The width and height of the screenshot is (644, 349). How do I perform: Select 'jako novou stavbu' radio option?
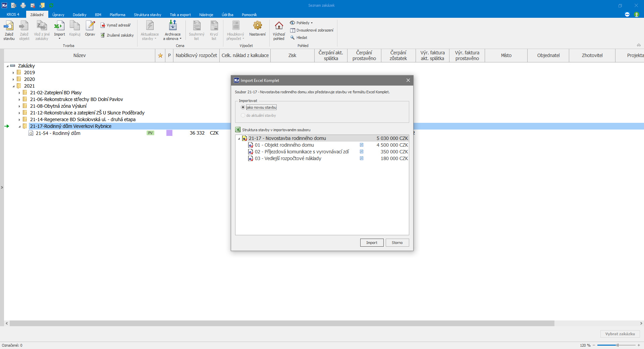tap(243, 107)
